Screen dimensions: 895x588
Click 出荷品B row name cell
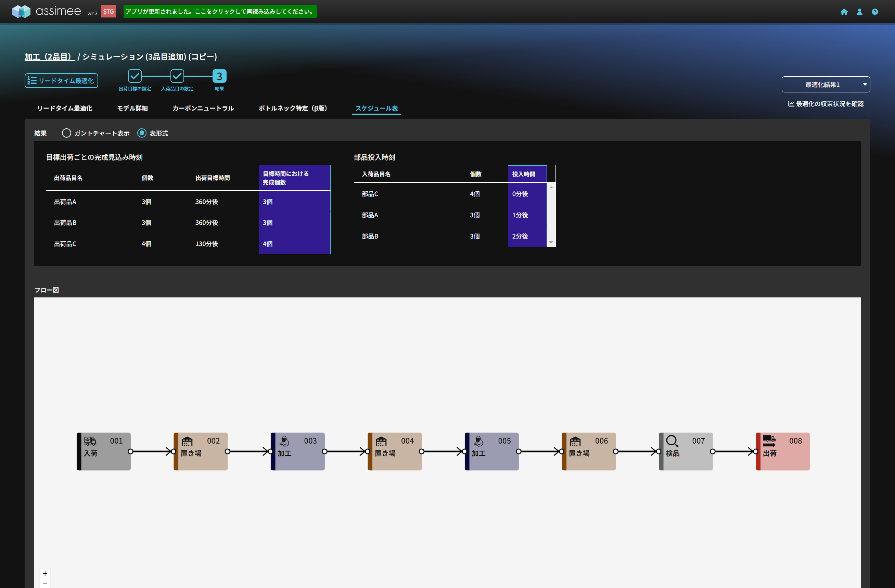point(65,223)
